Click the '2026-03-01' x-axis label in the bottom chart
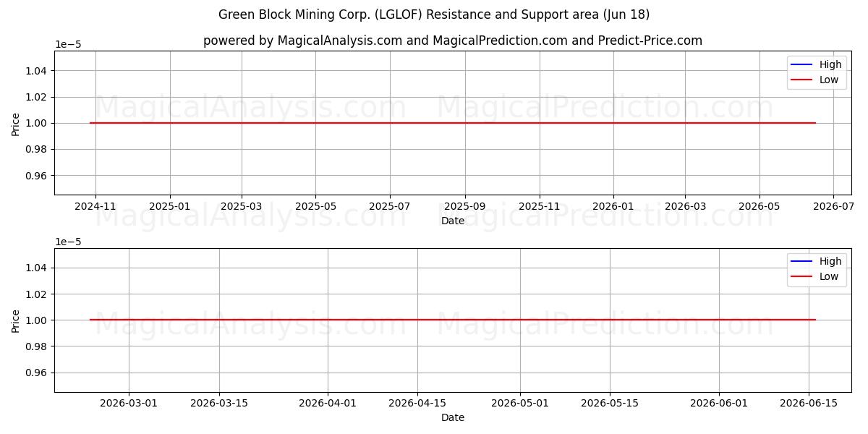This screenshot has width=868, height=434. tap(129, 404)
